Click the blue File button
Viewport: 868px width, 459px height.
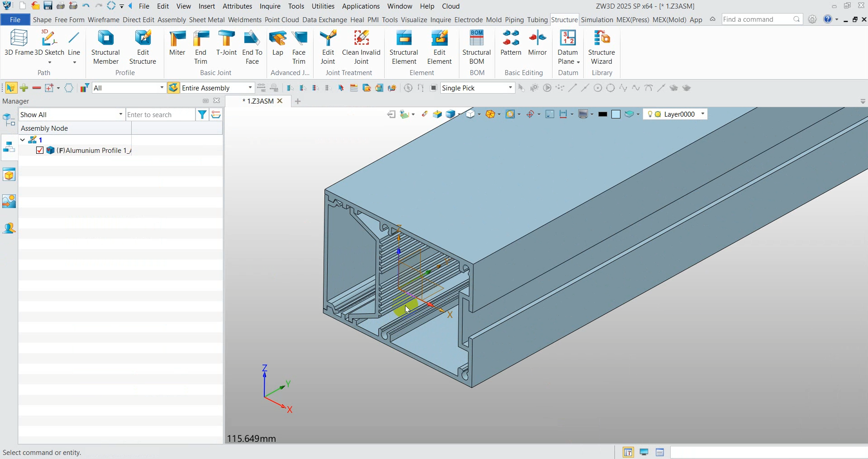pos(15,20)
